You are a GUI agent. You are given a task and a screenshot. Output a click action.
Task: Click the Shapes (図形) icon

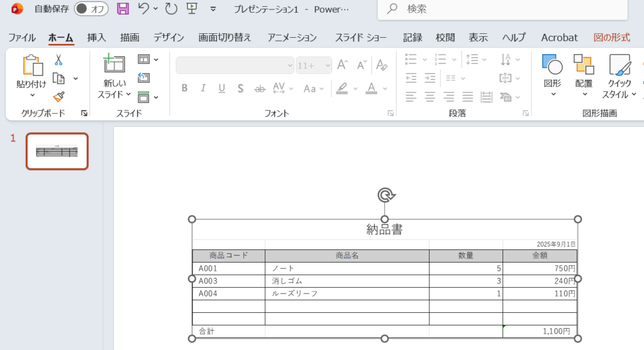552,65
